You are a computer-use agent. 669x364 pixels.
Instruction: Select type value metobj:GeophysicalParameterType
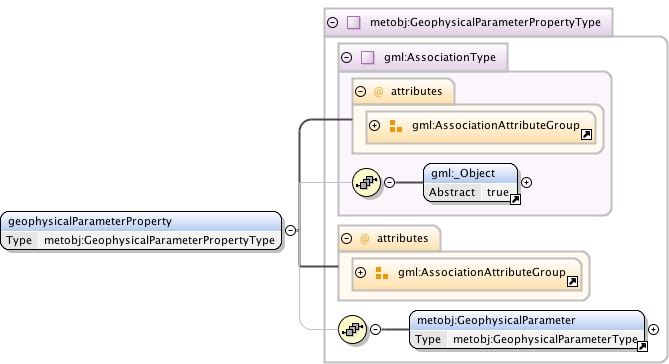point(545,339)
